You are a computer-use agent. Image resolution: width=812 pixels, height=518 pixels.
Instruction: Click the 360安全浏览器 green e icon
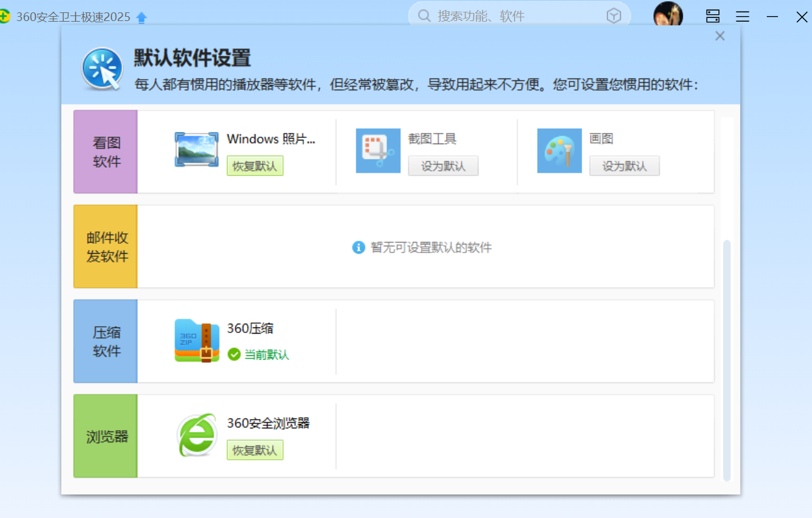click(x=196, y=435)
